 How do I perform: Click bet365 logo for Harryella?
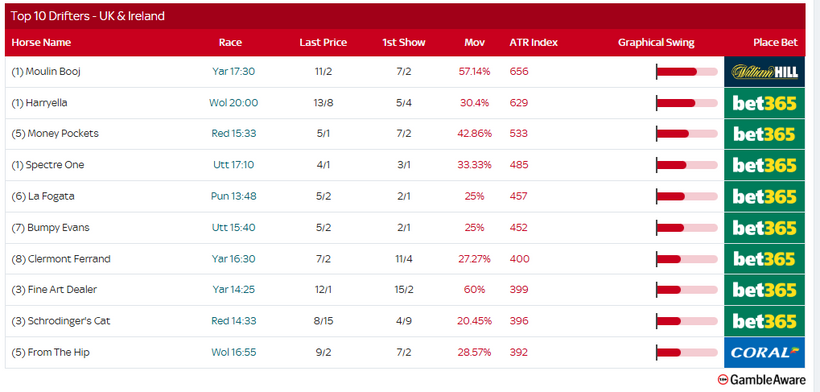(765, 103)
